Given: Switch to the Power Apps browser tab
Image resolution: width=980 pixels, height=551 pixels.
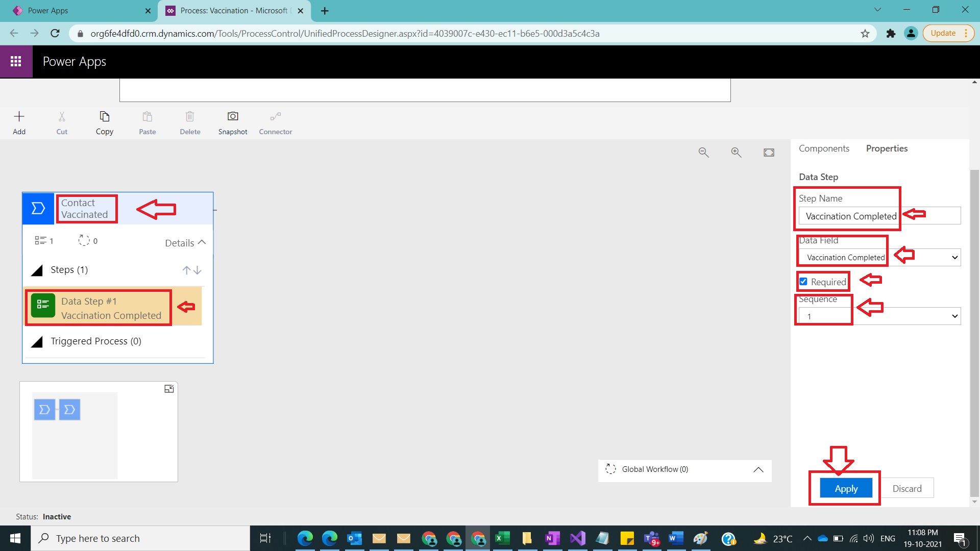Looking at the screenshot, I should click(x=77, y=11).
